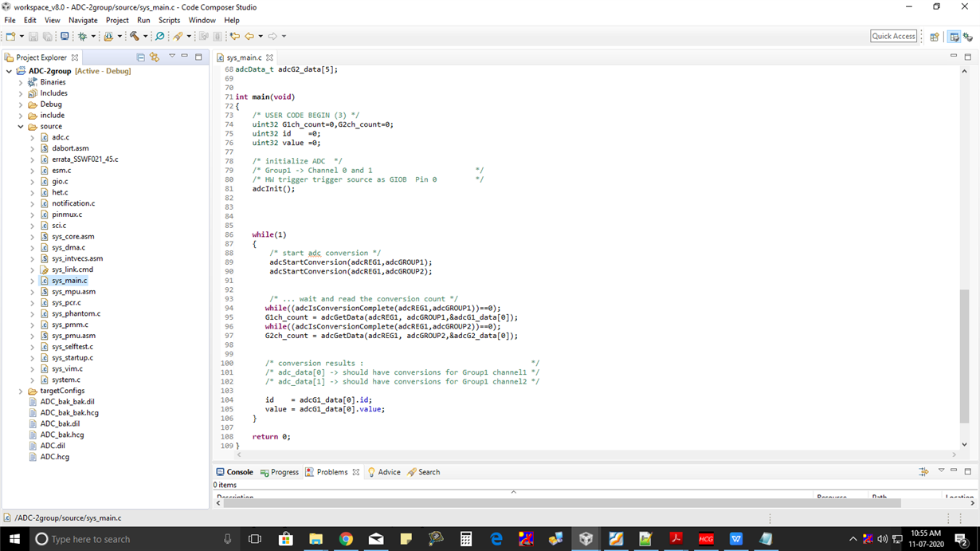
Task: Expand the Binaries folder
Action: tap(22, 82)
